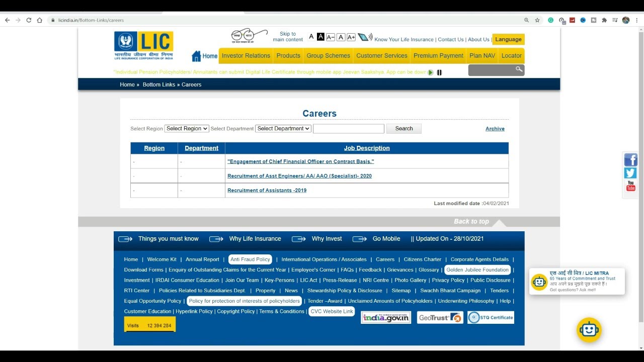Open the Investor Relations menu
This screenshot has width=644, height=362.
click(246, 56)
